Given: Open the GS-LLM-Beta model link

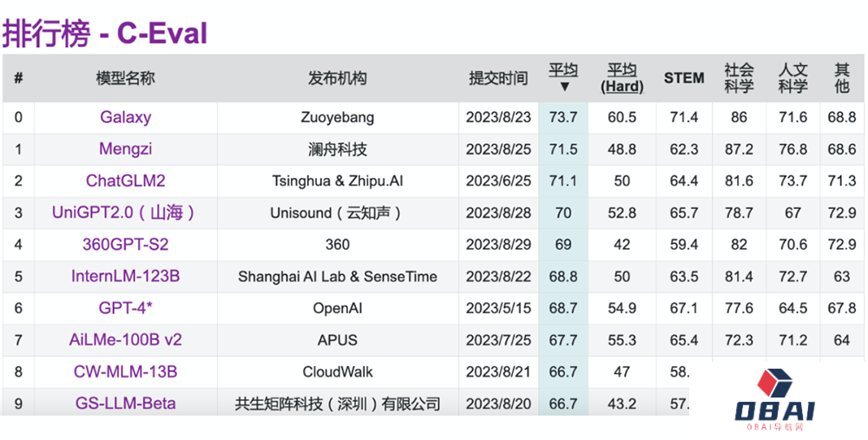Looking at the screenshot, I should [x=126, y=404].
